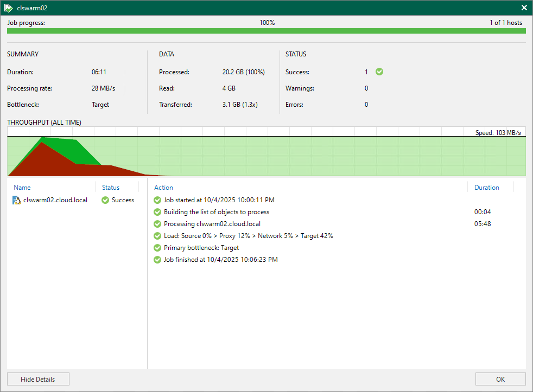Sort host list by Status column

tap(111, 188)
